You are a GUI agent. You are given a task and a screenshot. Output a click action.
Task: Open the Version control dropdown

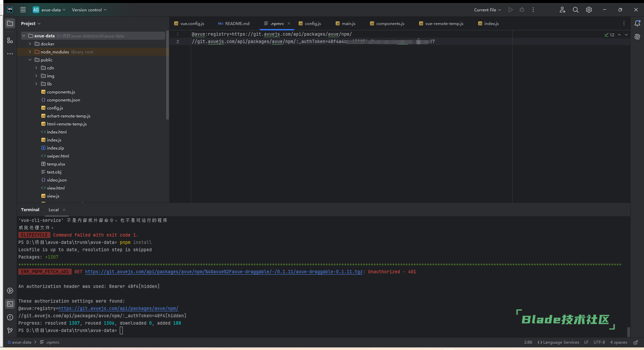89,10
